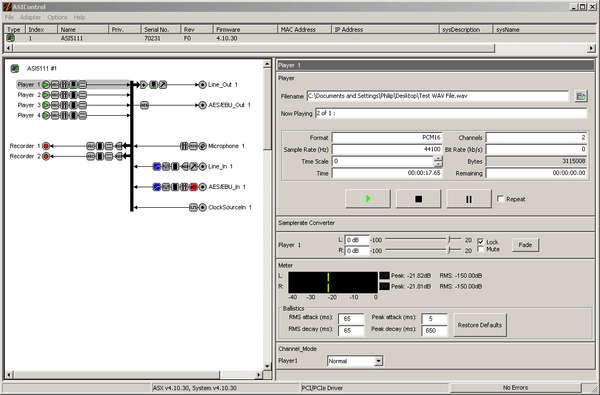Open file browse icon next to Filename
The width and height of the screenshot is (600, 395).
click(581, 96)
